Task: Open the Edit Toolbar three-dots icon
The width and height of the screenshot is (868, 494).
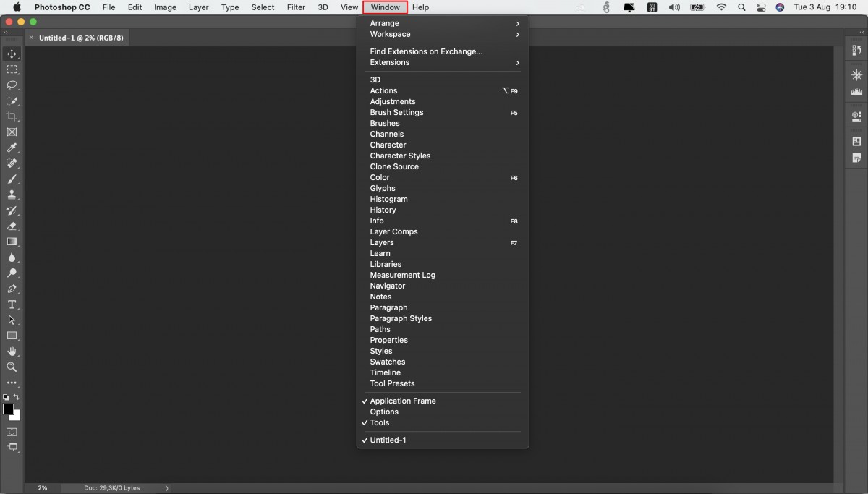Action: pyautogui.click(x=12, y=383)
